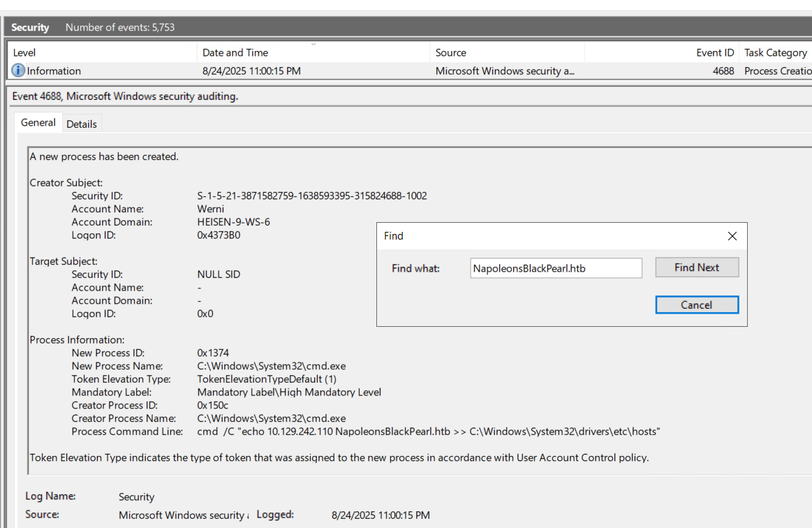Click the Account Domain value HEISEN-9-WS-6

[233, 222]
